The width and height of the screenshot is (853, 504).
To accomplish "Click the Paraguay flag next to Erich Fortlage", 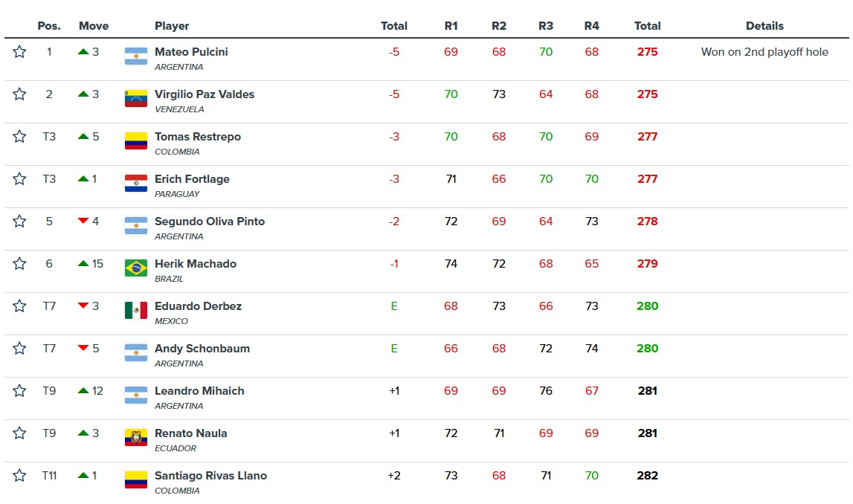I will click(x=135, y=184).
